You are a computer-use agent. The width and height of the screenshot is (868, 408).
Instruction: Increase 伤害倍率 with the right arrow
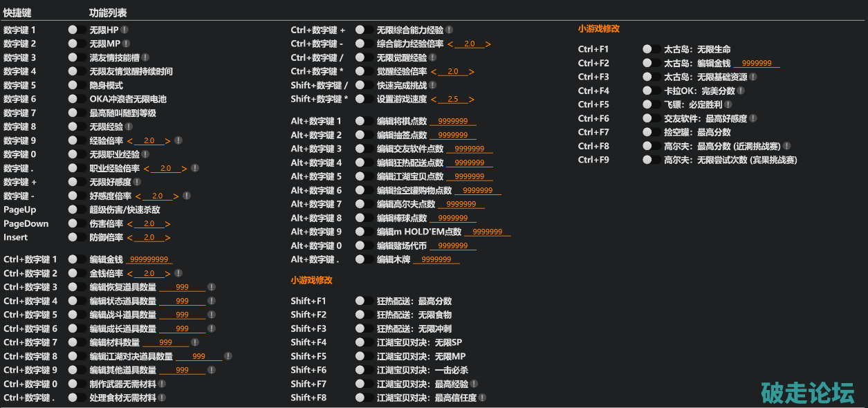[x=167, y=224]
